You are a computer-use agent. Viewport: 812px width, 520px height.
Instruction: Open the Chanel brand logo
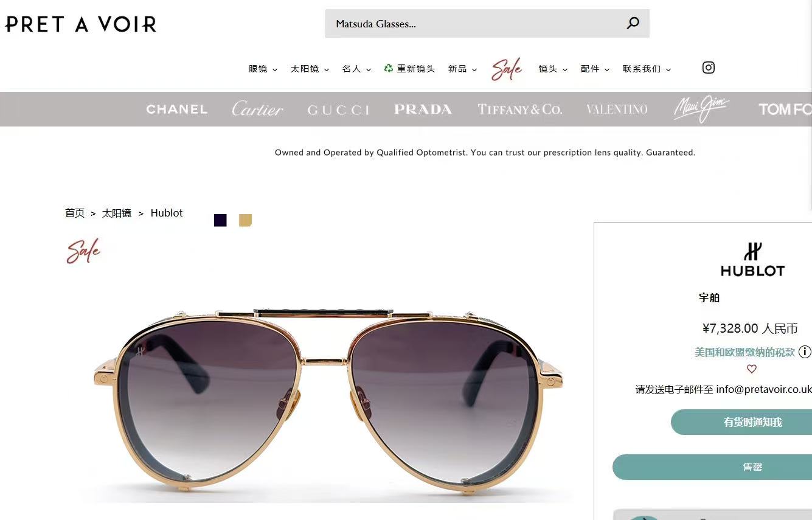(177, 109)
